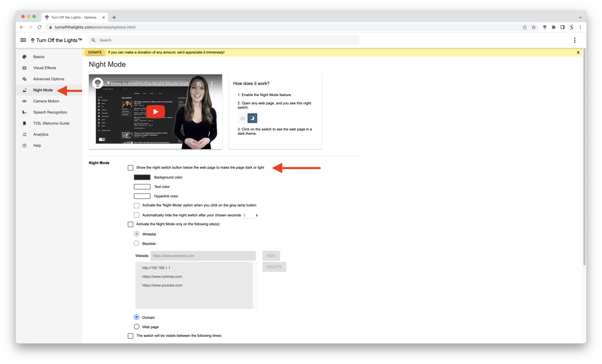Enable the night switch button below web pages

pyautogui.click(x=131, y=168)
